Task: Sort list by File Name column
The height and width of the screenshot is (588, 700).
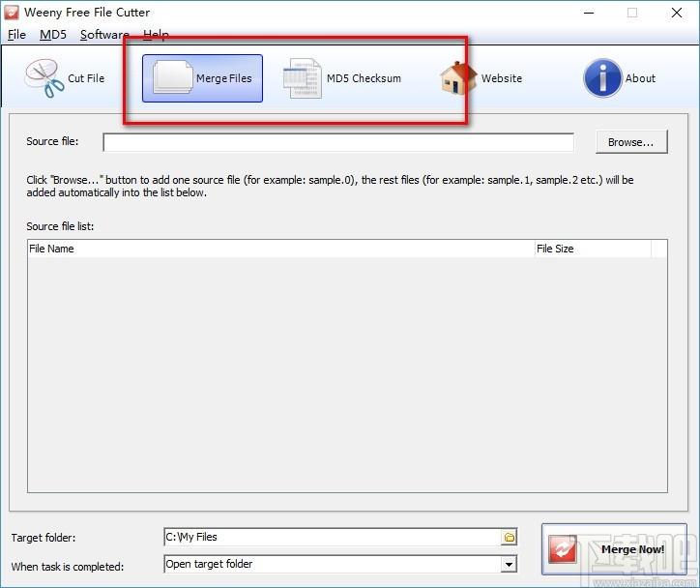Action: [281, 249]
